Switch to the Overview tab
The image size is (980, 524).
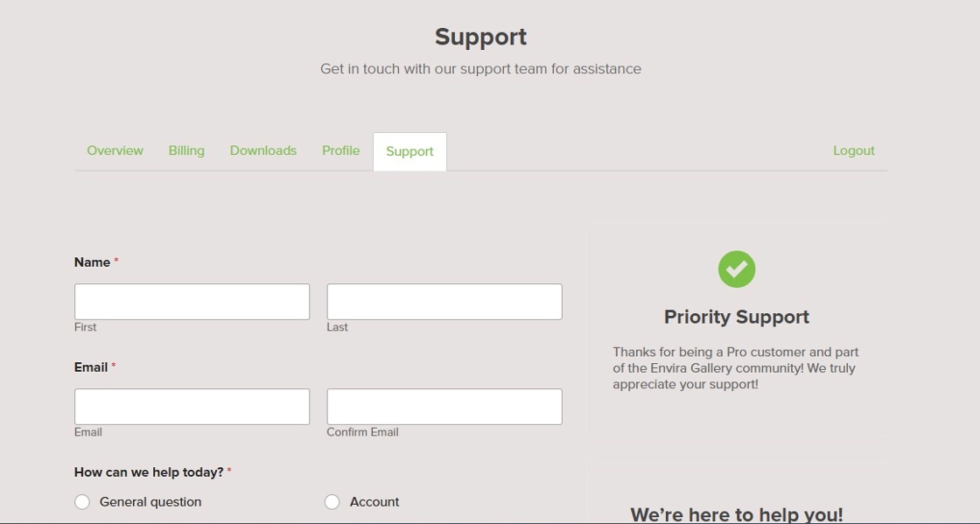(x=115, y=150)
